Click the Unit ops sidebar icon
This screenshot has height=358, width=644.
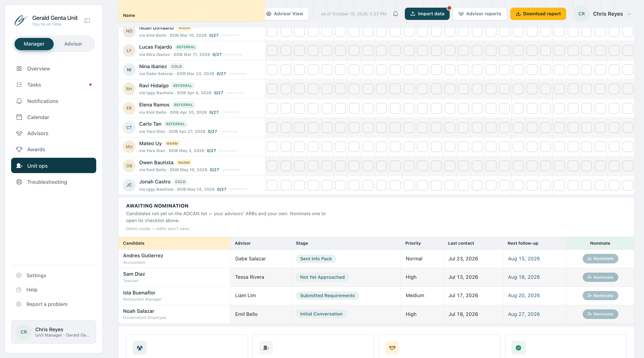[x=19, y=166]
